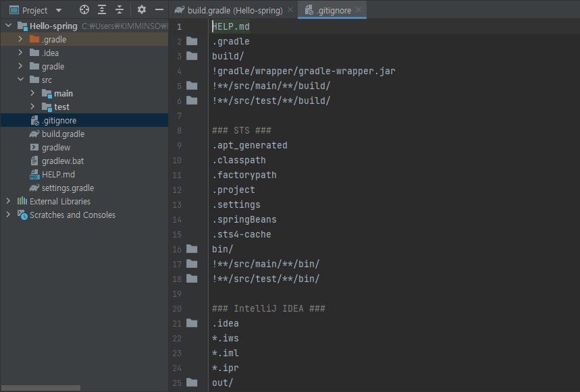Click gutter folder icon on line 16
The image size is (580, 392).
click(192, 249)
